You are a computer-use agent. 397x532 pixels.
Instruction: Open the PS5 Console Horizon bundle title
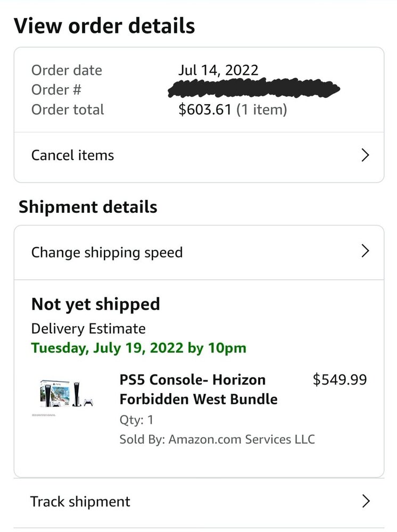pyautogui.click(x=198, y=389)
